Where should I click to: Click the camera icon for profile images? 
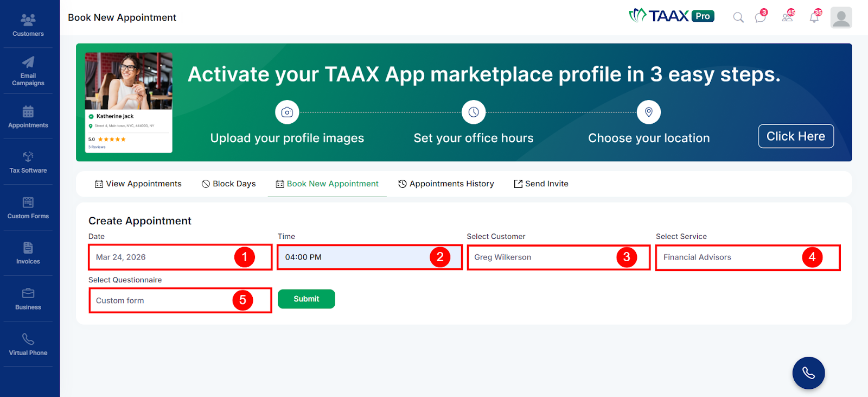click(x=287, y=112)
